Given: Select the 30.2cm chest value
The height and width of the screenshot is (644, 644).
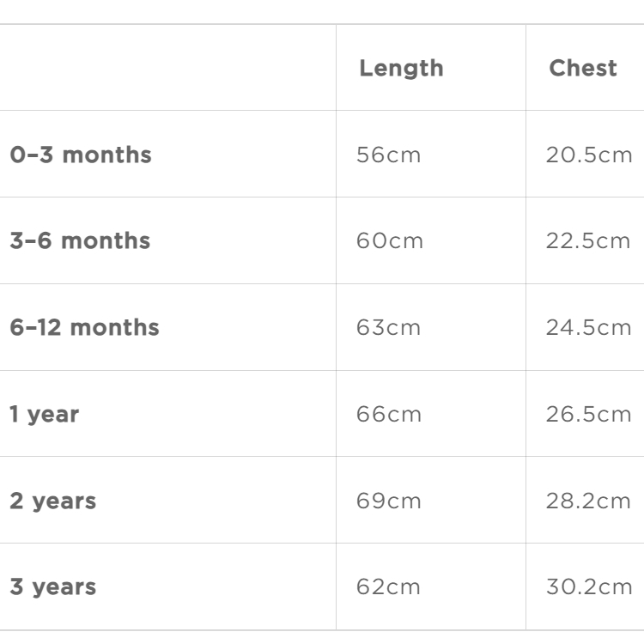Looking at the screenshot, I should coord(588,587).
